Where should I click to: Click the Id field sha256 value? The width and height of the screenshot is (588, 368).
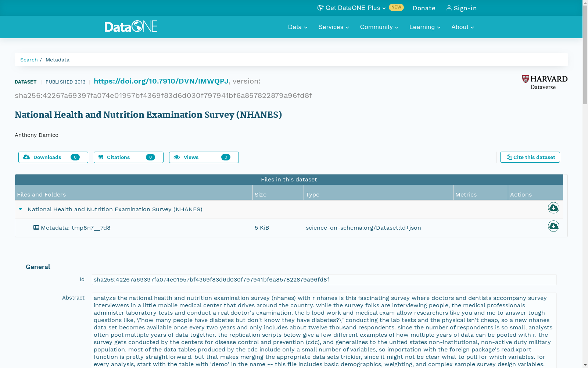point(324,280)
